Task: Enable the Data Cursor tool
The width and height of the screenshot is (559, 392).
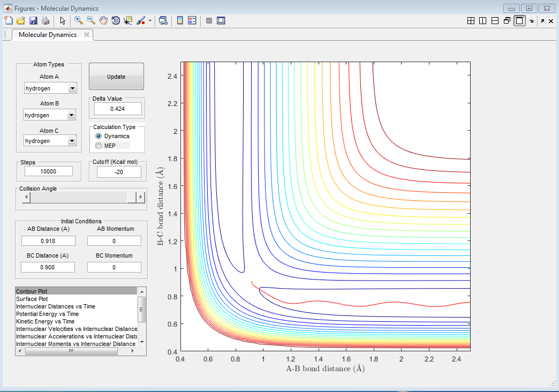Action: click(x=128, y=20)
